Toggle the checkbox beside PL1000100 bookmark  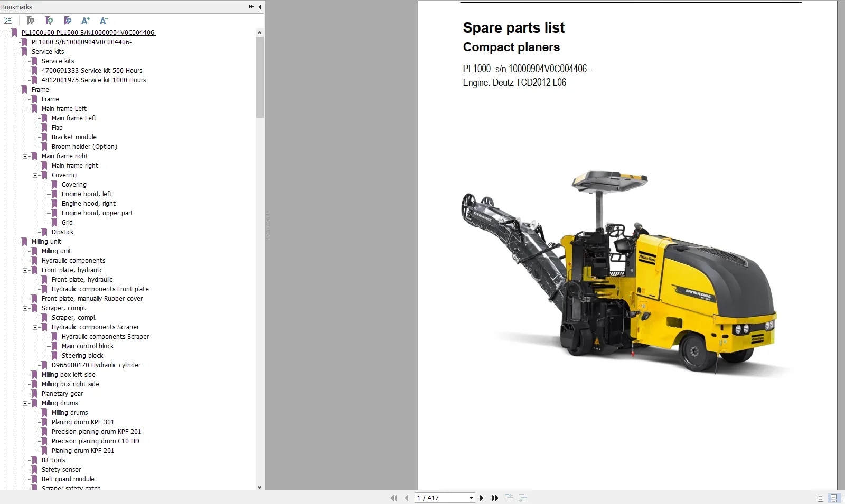click(x=4, y=32)
